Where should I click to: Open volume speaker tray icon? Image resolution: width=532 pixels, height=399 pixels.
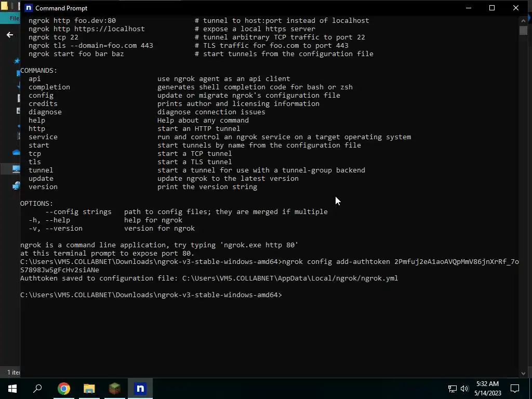click(464, 389)
